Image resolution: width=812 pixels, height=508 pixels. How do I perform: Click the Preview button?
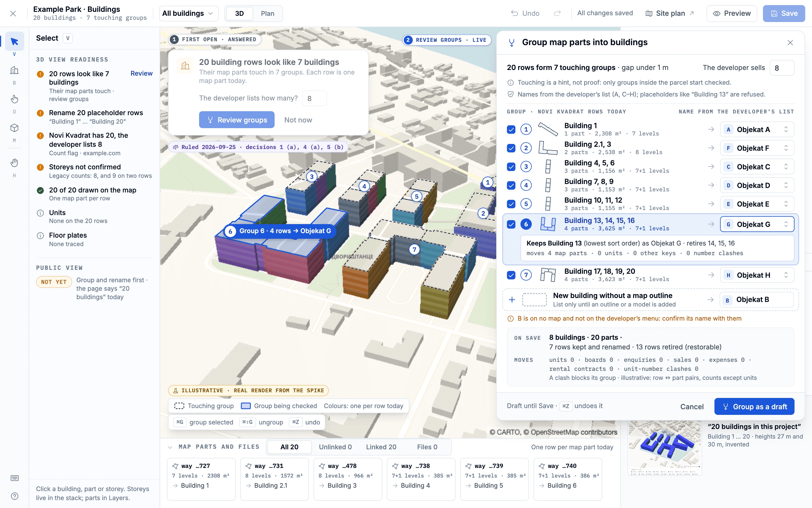click(732, 14)
